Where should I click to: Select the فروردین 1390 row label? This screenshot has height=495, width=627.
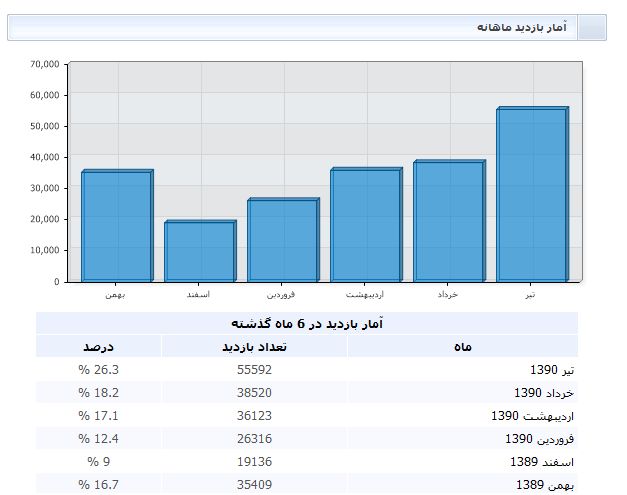[539, 439]
